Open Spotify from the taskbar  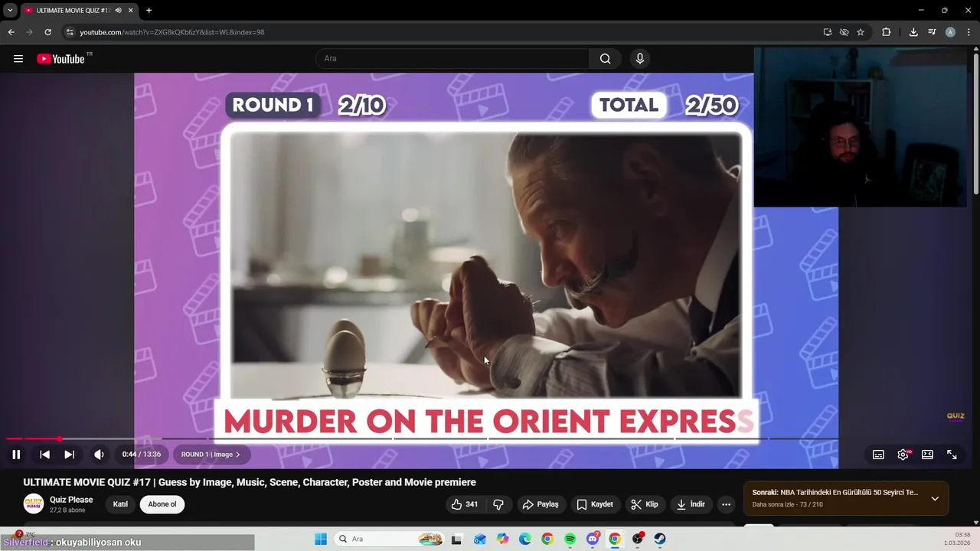pos(570,539)
